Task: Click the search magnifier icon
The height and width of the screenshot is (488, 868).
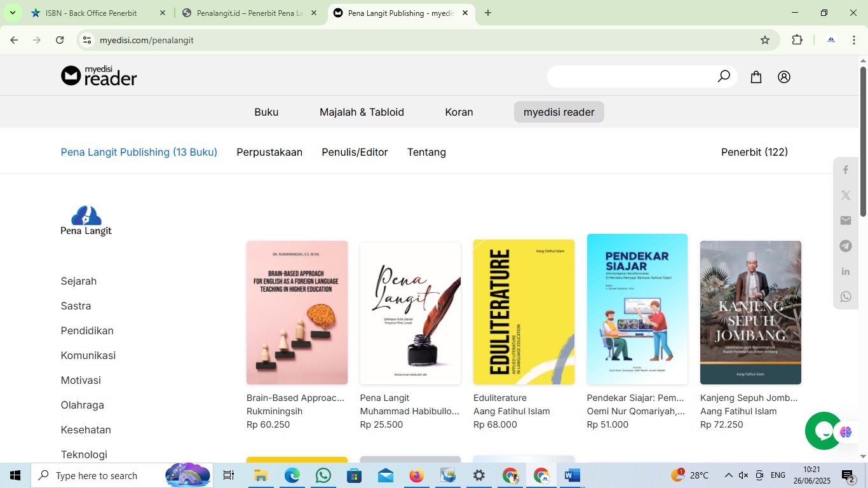Action: (x=724, y=77)
